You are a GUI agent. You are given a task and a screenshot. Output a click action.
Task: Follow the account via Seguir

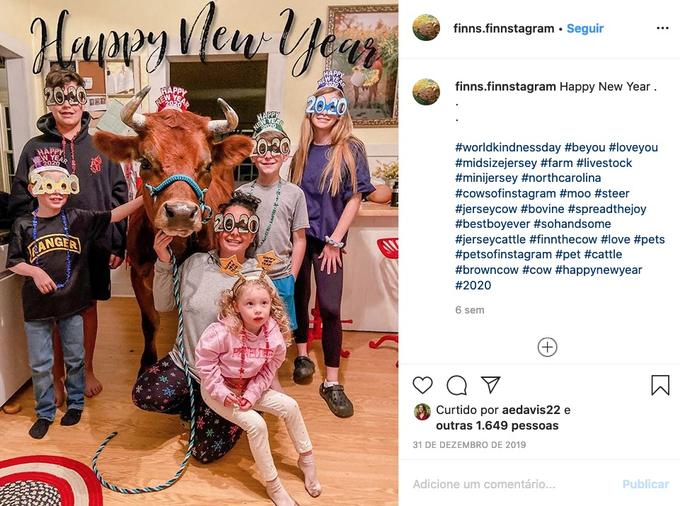click(x=585, y=29)
